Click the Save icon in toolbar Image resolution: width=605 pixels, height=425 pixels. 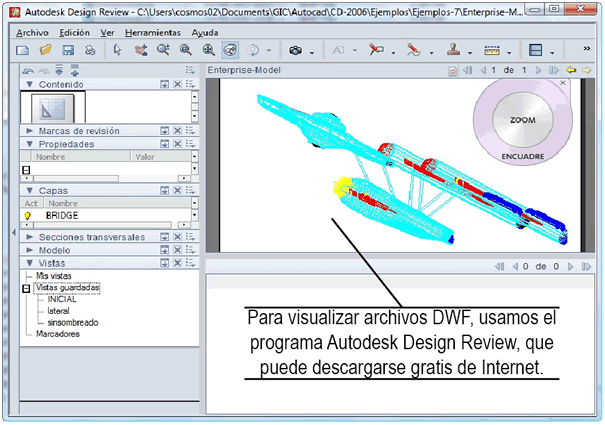tap(68, 50)
